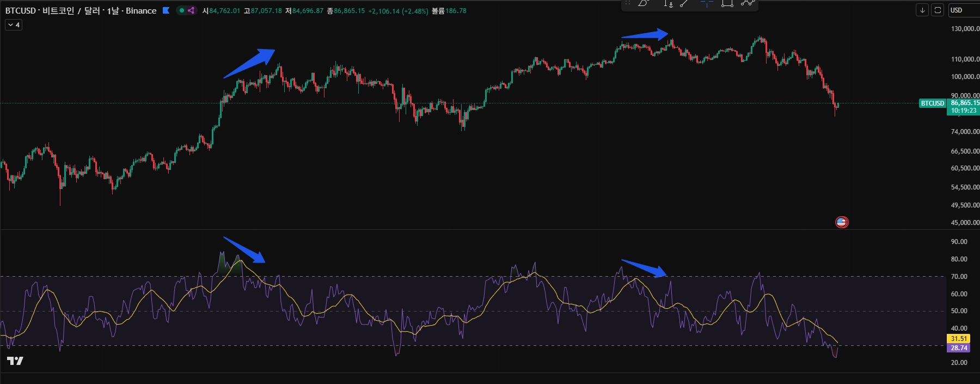Select the brush drawing tool
980x384 pixels.
point(644,3)
